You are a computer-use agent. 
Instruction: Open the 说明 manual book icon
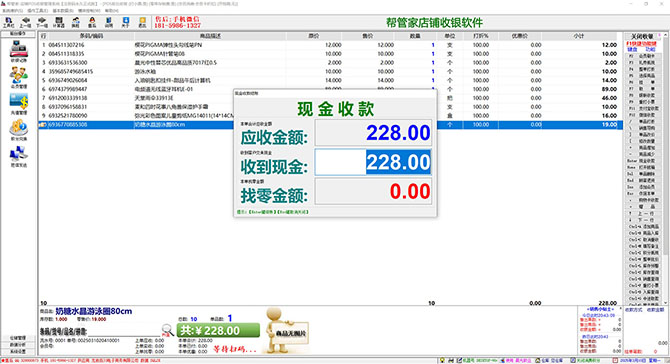(109, 22)
